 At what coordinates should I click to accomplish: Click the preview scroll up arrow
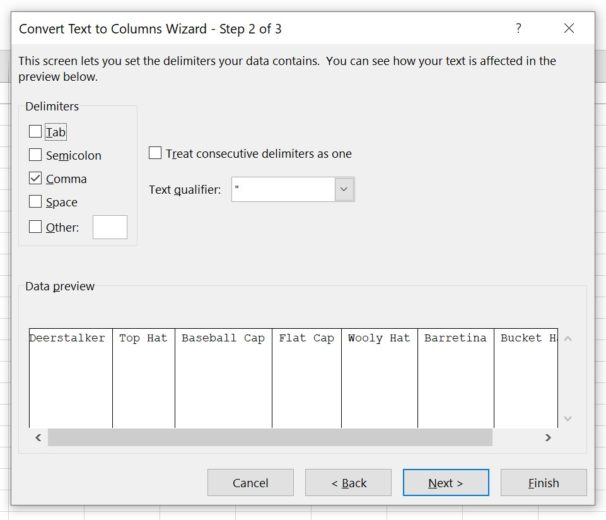coord(568,339)
